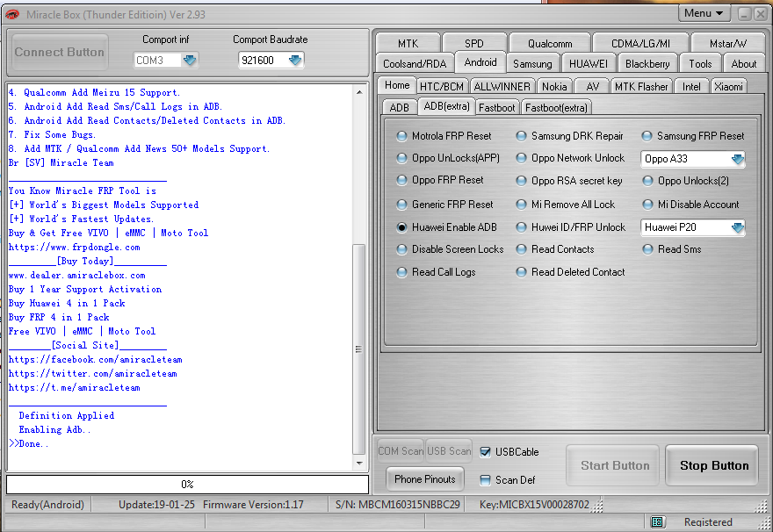Select Motrola FRP Reset radio button
The width and height of the screenshot is (773, 532).
tap(444, 136)
